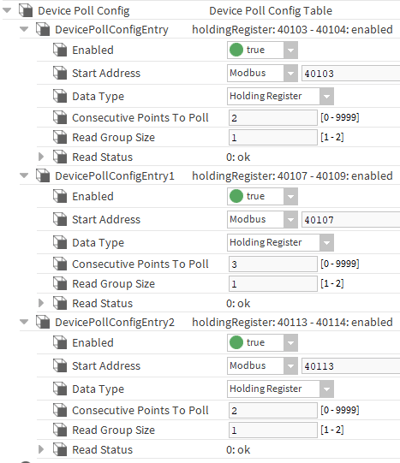Screen dimensions: 400x463
Task: Expand Read Status under DevicePollConfigEntry
Action: tap(41, 157)
